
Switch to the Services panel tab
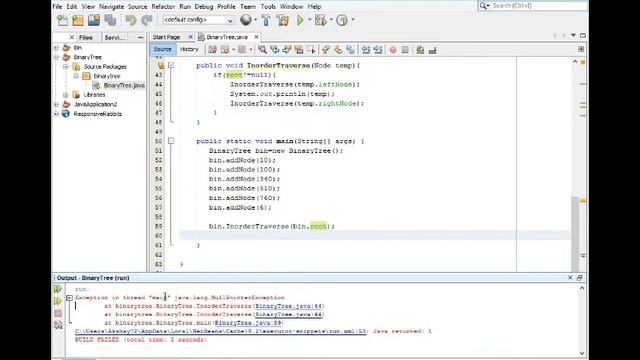[x=114, y=37]
